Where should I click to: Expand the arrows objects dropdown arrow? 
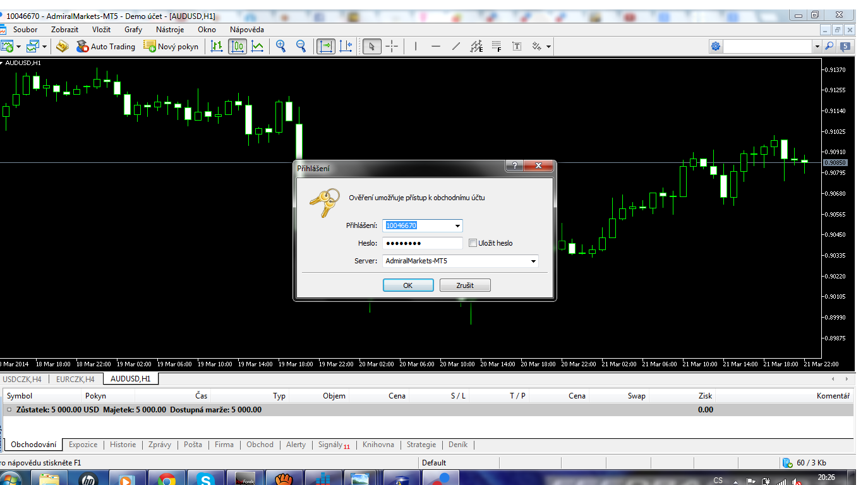pos(548,47)
